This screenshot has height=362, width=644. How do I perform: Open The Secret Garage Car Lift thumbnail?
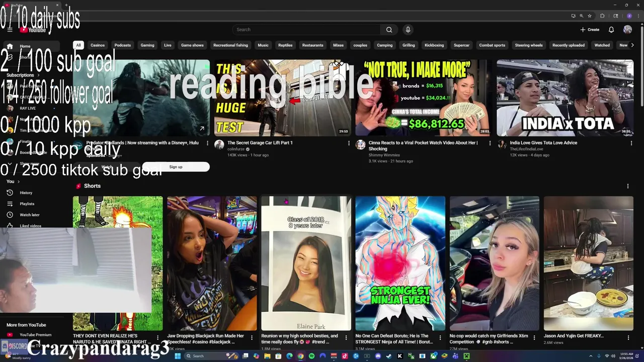click(283, 98)
